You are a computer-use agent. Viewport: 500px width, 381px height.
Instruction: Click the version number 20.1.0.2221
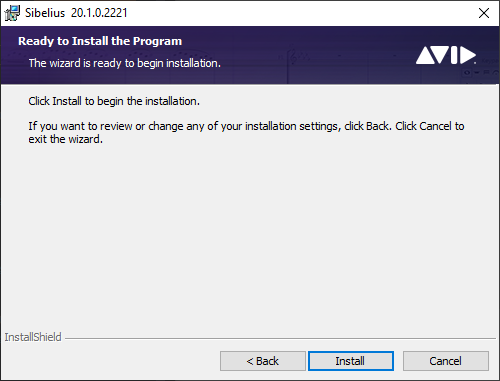[99, 13]
